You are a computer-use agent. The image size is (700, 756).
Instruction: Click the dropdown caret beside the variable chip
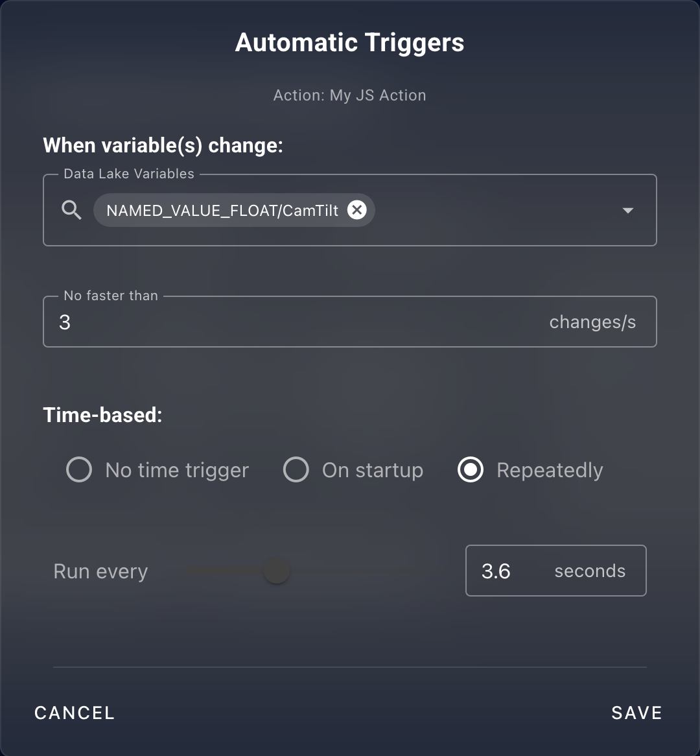pos(627,210)
